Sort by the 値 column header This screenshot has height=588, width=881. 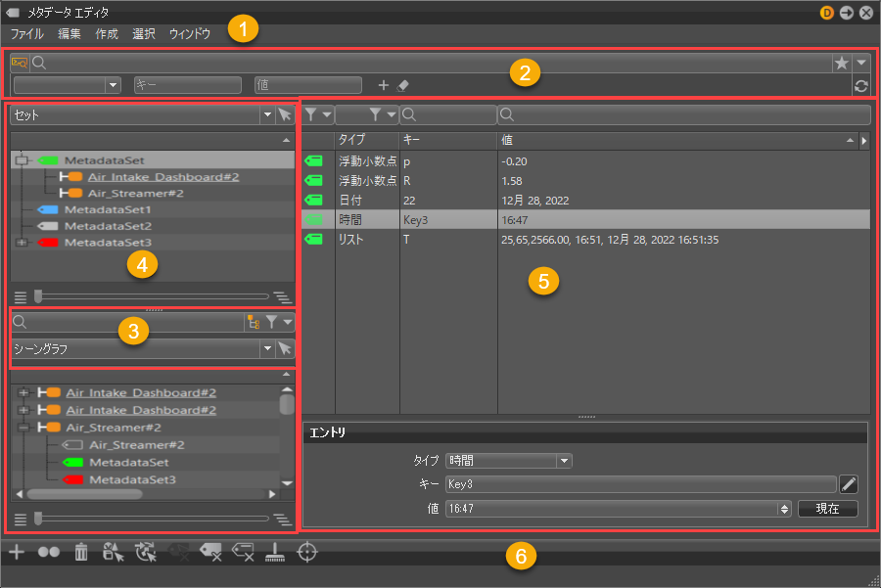678,140
